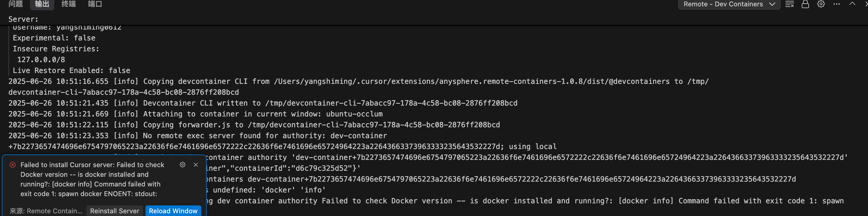This screenshot has width=868, height=216.
Task: Select the 输出 tab
Action: [42, 4]
